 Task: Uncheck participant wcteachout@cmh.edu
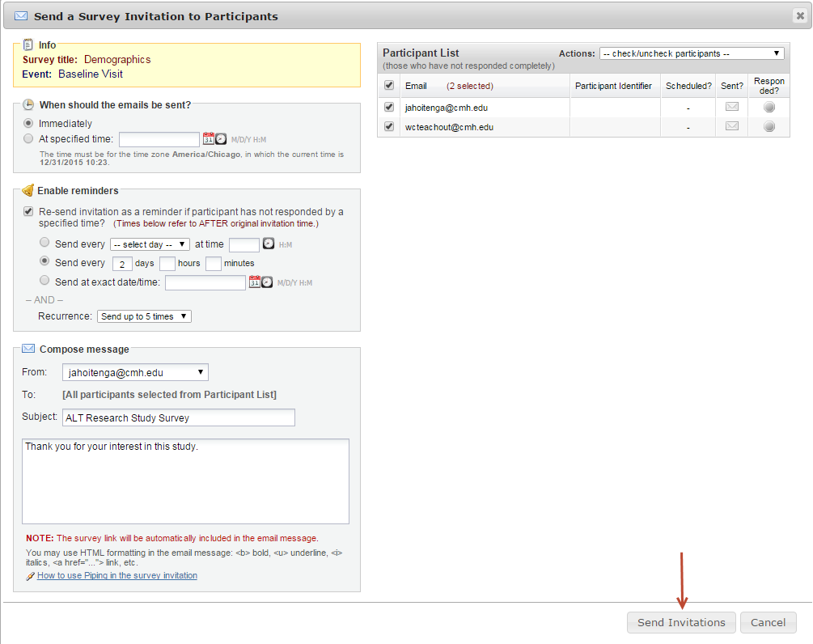click(389, 127)
